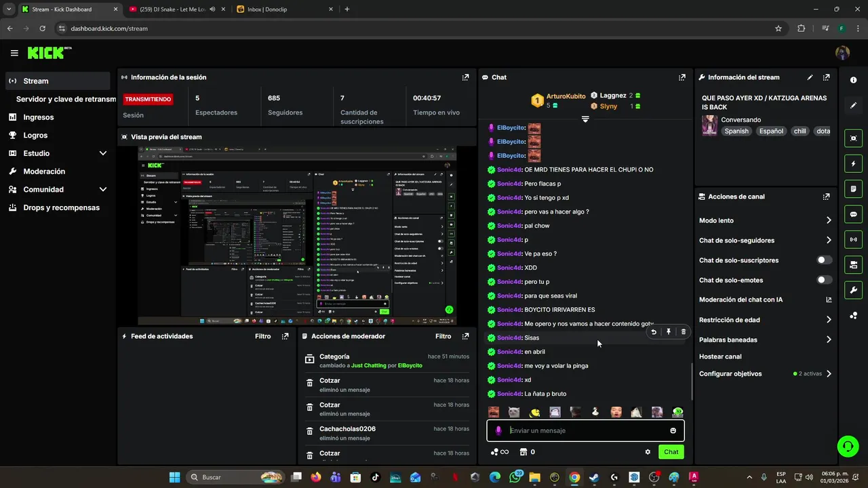Click the stream preview video thumbnail
The image size is (868, 488).
pos(297,236)
